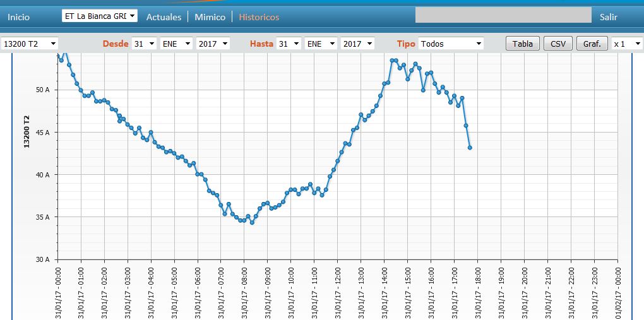Click the 31/01/17 - 18:00 time label

tap(478, 292)
